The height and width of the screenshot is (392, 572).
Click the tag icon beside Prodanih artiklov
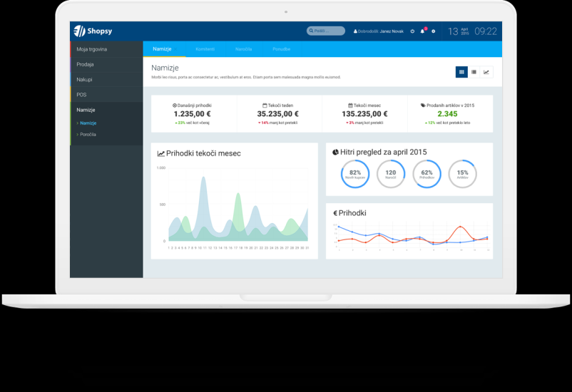coord(423,105)
